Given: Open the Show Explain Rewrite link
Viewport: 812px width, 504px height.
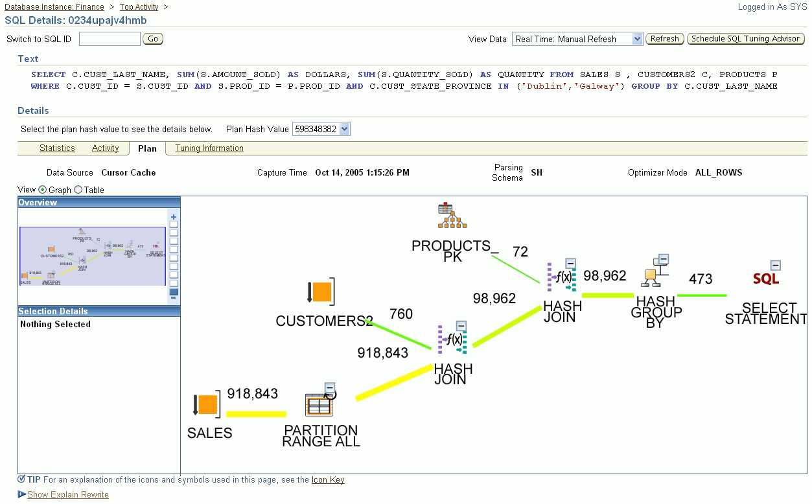Looking at the screenshot, I should [67, 494].
